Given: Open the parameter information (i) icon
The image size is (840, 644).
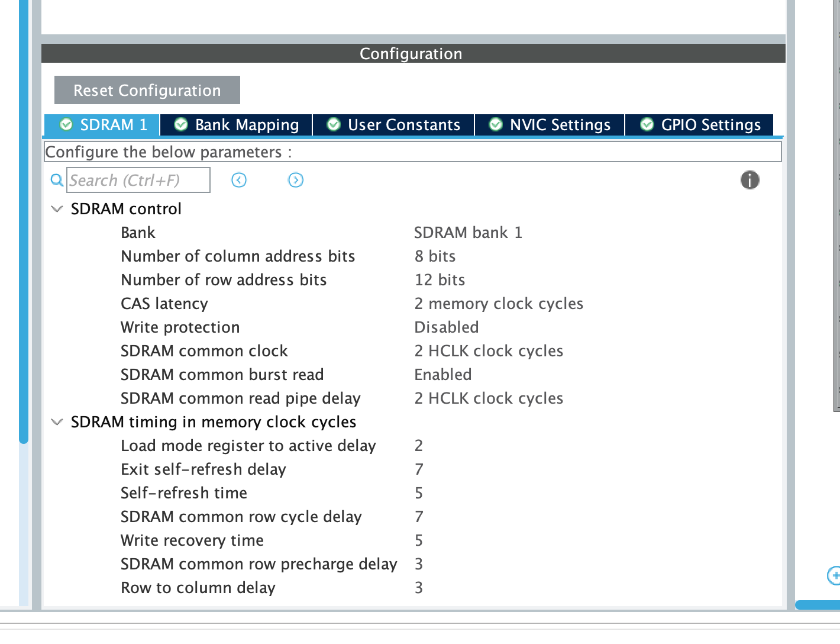Looking at the screenshot, I should 749,180.
